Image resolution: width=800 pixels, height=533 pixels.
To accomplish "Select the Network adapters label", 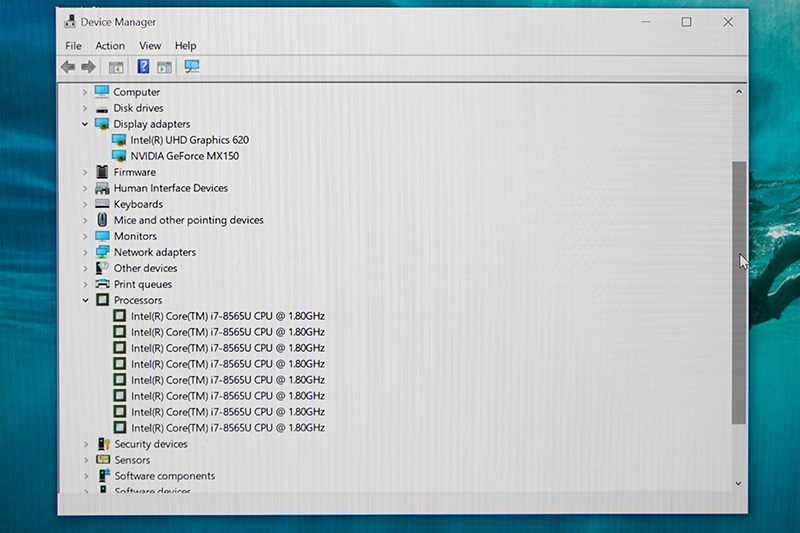I will coord(155,252).
